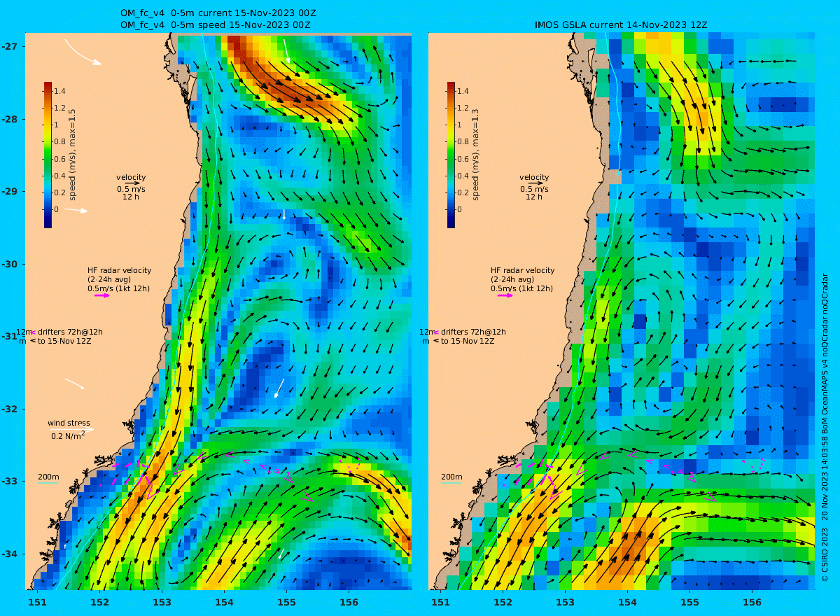Screen dimensions: 840x616
Task: Click 'velocity' legend label in left map
Action: point(131,177)
